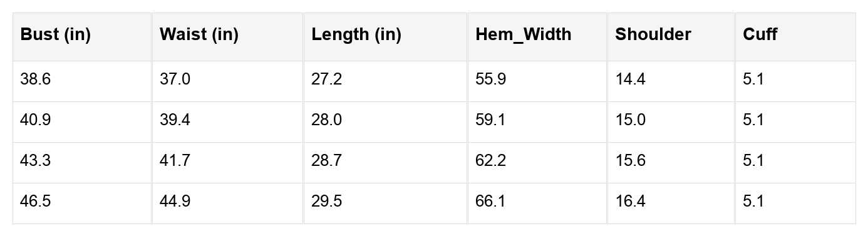Viewport: 868px width, 236px height.
Task: Click the Shoulder column header
Action: [653, 34]
